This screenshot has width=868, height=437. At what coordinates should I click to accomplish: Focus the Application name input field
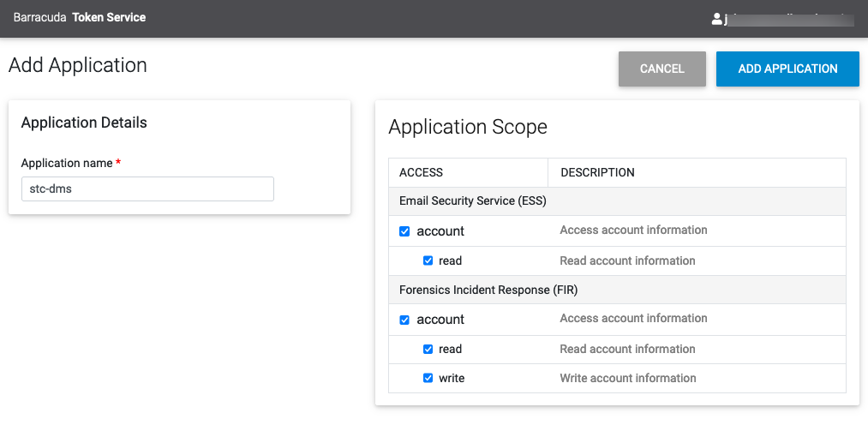point(147,189)
